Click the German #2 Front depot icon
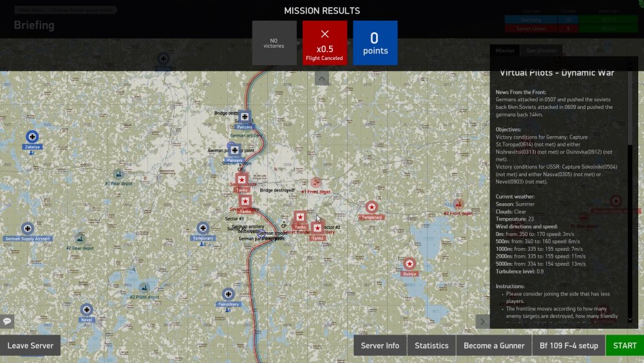This screenshot has width=644, height=363. coord(144,288)
